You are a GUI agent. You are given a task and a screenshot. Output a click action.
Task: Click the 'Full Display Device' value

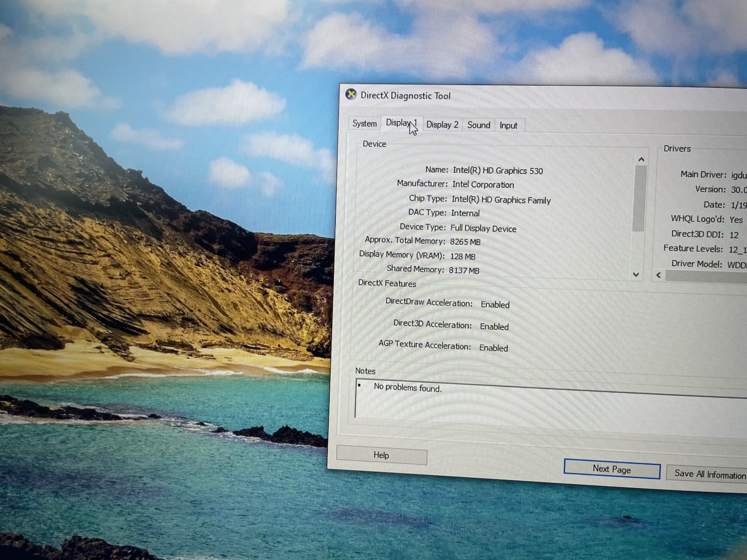point(483,229)
